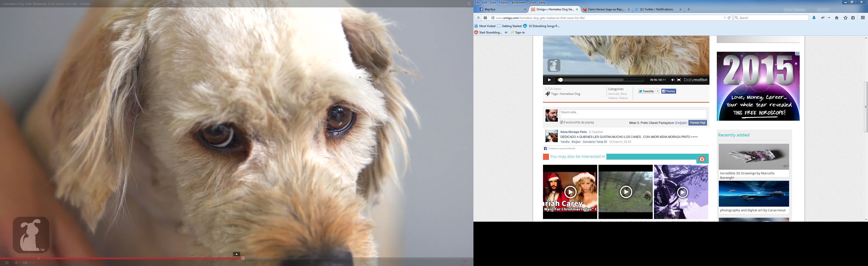Screen dimensions: 868x266
Task: Play the Dailymotion video
Action: 549,80
